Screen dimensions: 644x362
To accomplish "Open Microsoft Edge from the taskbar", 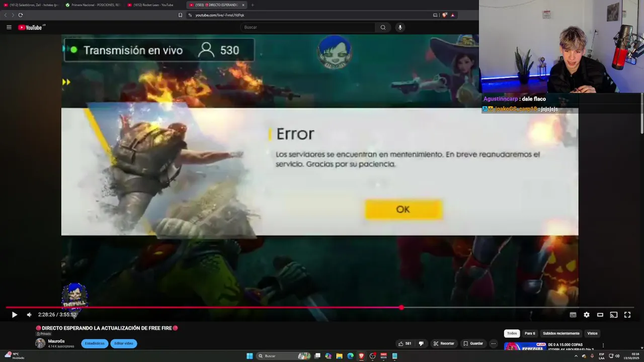I will click(x=350, y=356).
